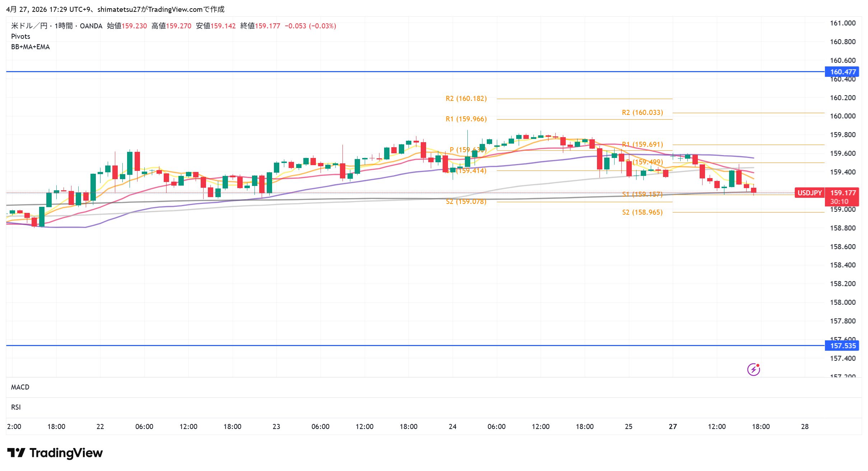Click the 24 date marker on time axis
This screenshot has height=471, width=868.
point(452,426)
